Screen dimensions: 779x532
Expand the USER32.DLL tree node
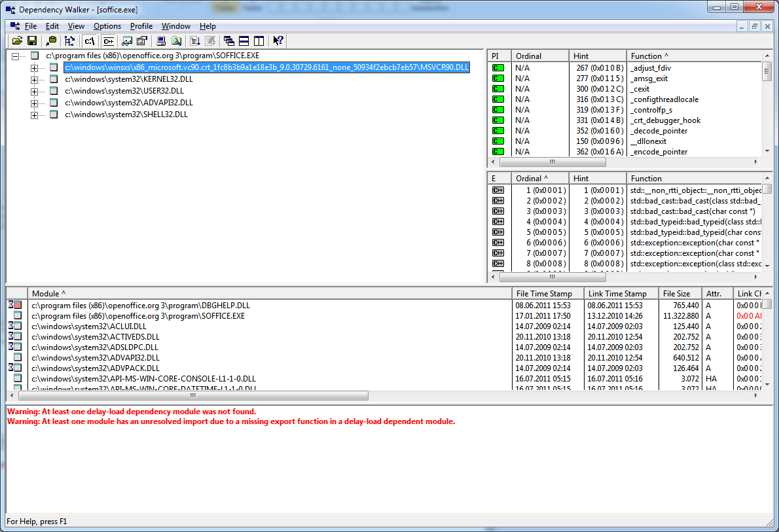[34, 92]
